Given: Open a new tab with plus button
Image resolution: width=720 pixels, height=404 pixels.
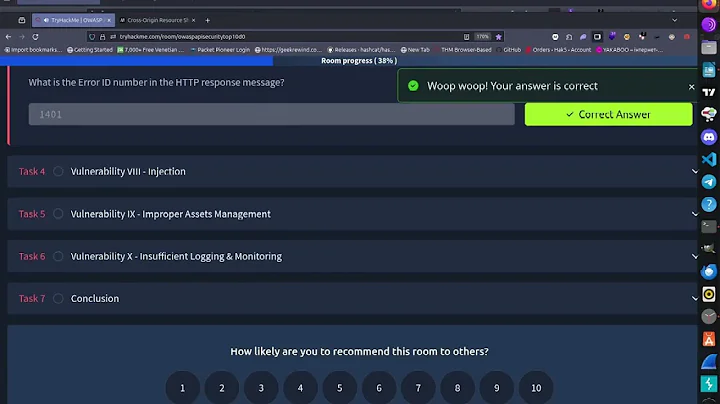Looking at the screenshot, I should (x=208, y=20).
